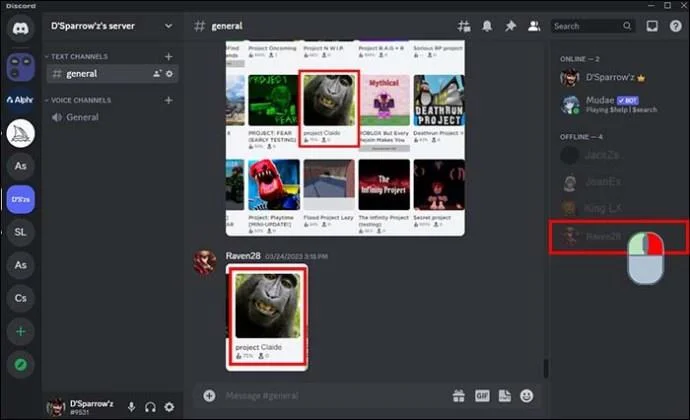
Task: Open the Help question mark icon
Action: (x=675, y=26)
